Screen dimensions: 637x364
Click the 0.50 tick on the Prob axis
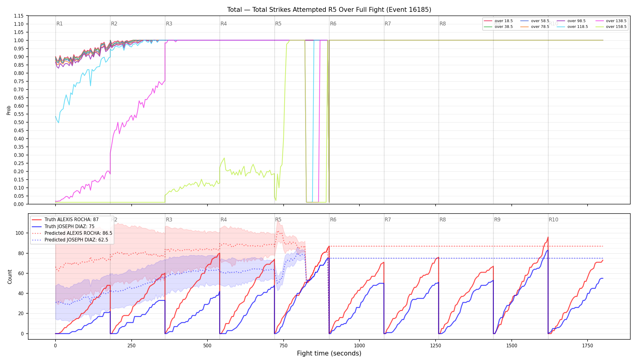19,122
